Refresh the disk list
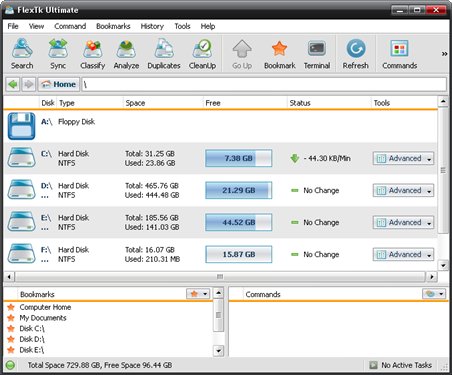 pyautogui.click(x=355, y=54)
